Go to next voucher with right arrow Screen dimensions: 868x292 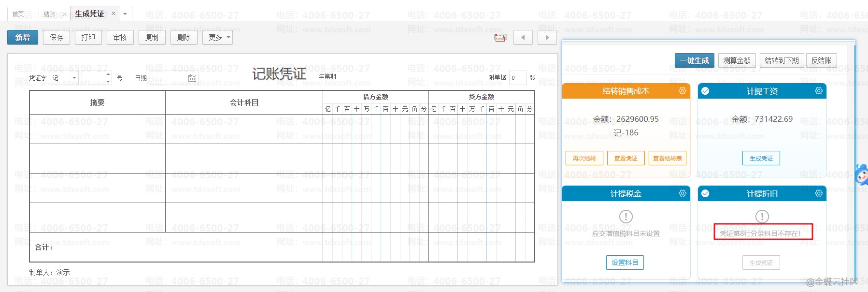(547, 37)
